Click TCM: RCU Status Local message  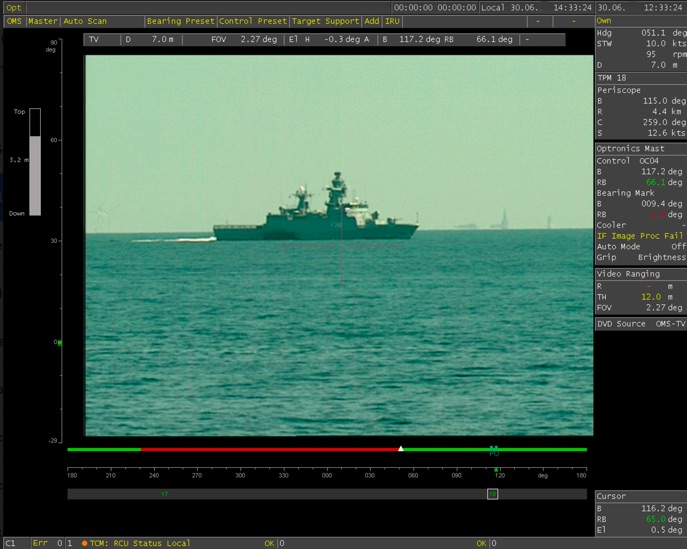click(x=140, y=543)
